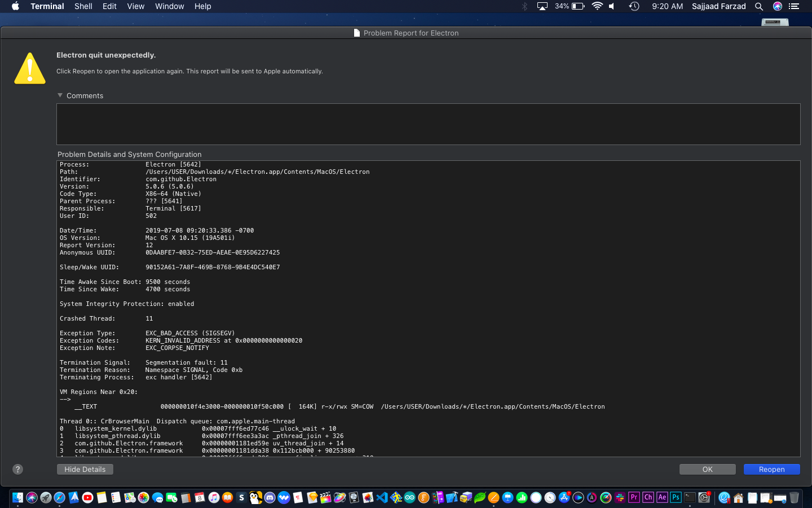Open Adobe Photoshop from the dock
This screenshot has width=812, height=508.
676,497
